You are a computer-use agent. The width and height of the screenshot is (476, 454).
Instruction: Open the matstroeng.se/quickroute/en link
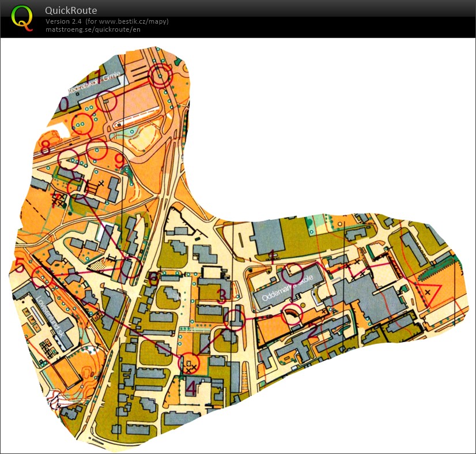pyautogui.click(x=93, y=29)
